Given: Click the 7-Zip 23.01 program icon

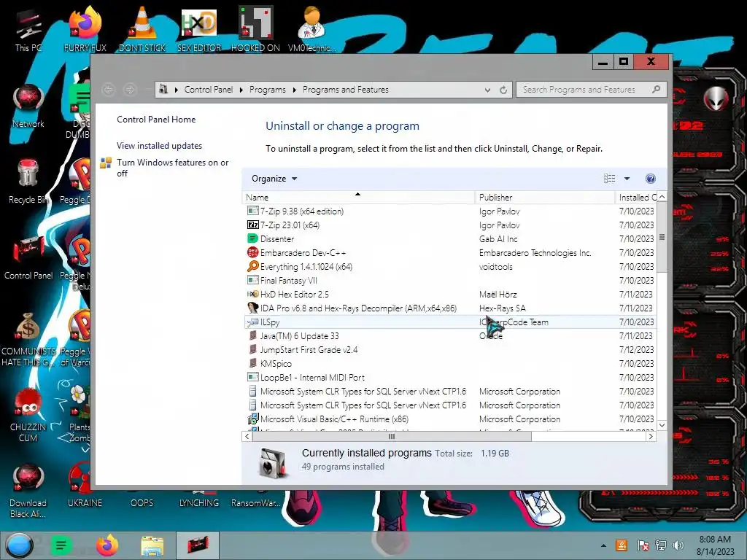Looking at the screenshot, I should pyautogui.click(x=252, y=225).
